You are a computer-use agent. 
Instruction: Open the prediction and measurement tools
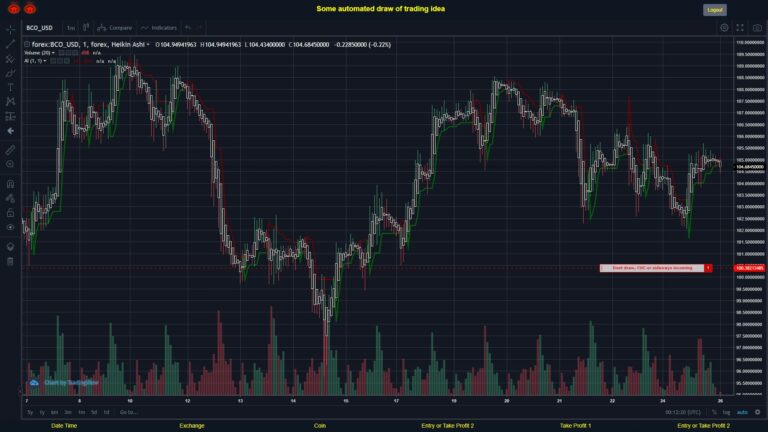tap(10, 116)
